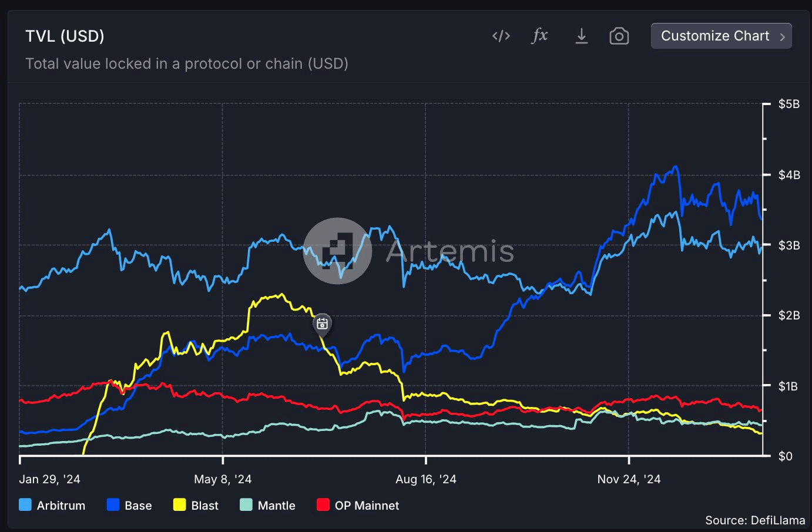Click the event marker on the Blast line
The width and height of the screenshot is (812, 532).
click(322, 324)
